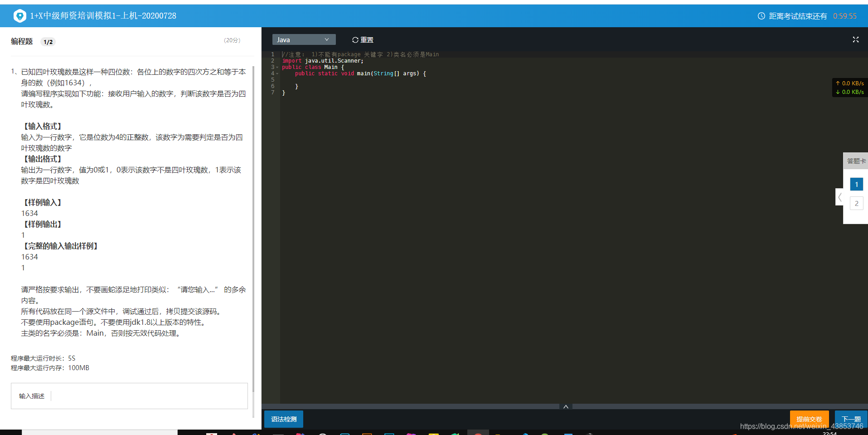Click the exam title 1+X中级师资培训模拟1
Screen dimensions: 868x435
tap(103, 16)
